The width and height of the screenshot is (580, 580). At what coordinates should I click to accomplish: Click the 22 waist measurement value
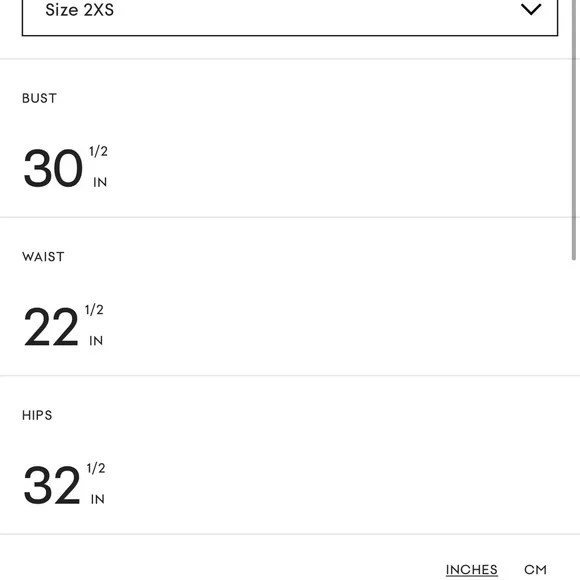click(51, 327)
